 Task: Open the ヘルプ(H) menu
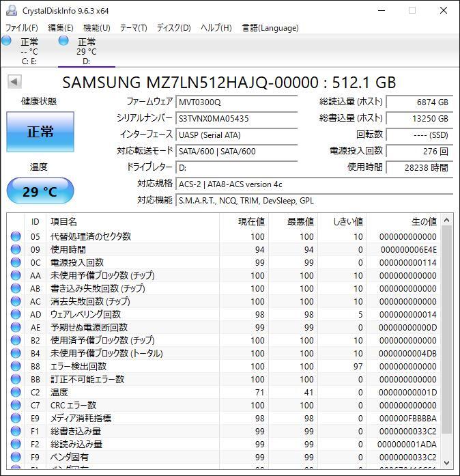pos(216,28)
